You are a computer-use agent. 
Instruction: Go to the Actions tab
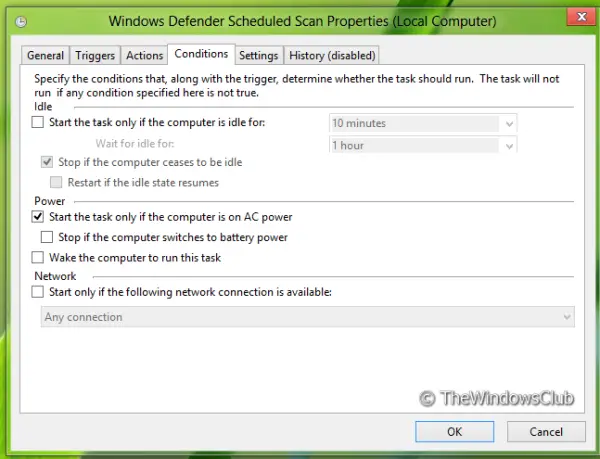(x=144, y=55)
